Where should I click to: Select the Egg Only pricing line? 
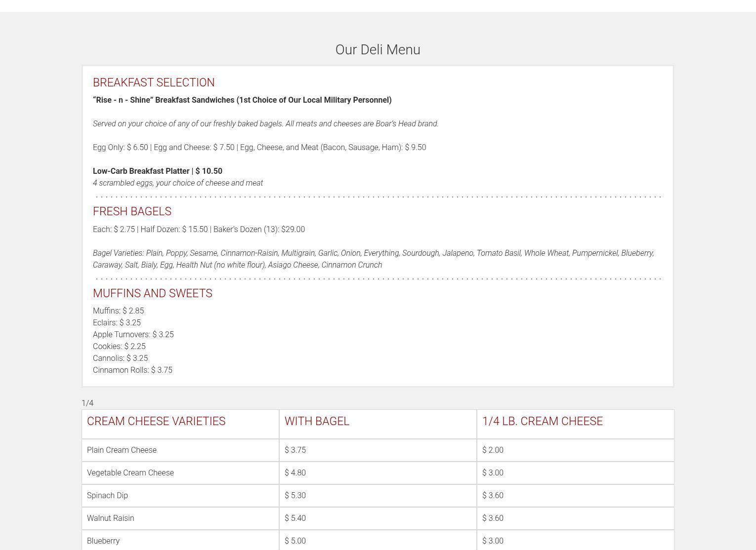coord(259,148)
